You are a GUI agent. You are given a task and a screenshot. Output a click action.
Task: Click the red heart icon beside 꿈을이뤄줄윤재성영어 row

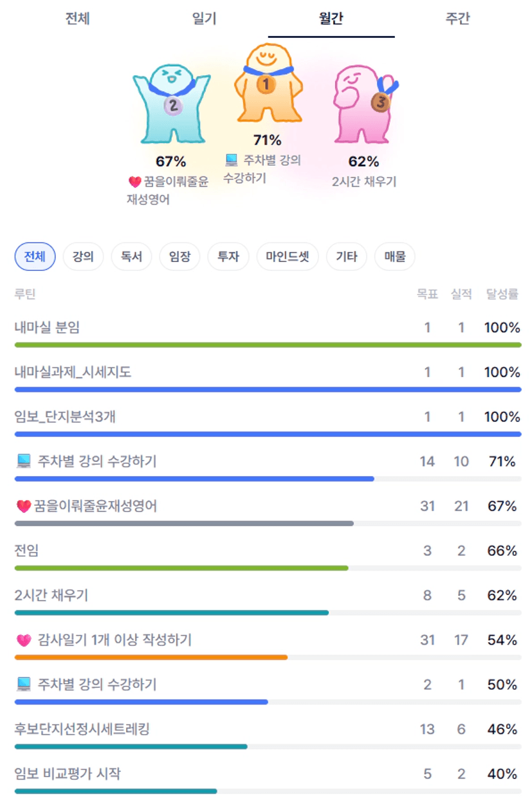click(x=24, y=506)
